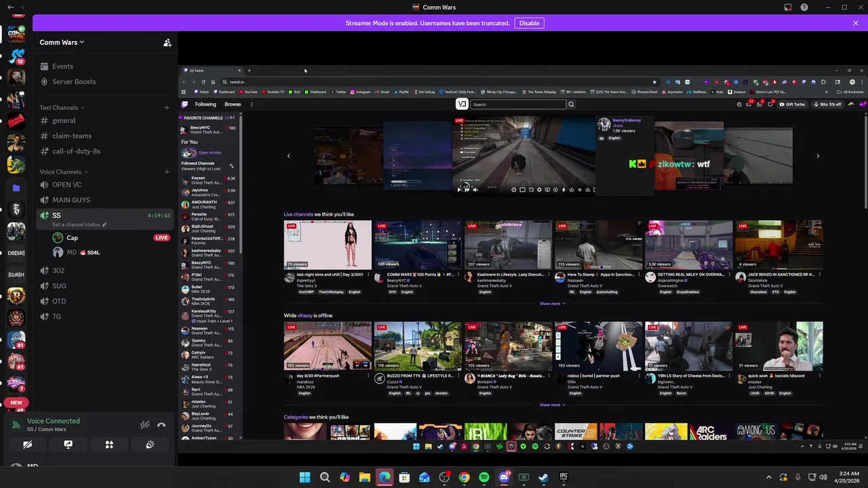Add a new voice channel with plus icon
Image resolution: width=868 pixels, height=488 pixels.
pyautogui.click(x=166, y=171)
